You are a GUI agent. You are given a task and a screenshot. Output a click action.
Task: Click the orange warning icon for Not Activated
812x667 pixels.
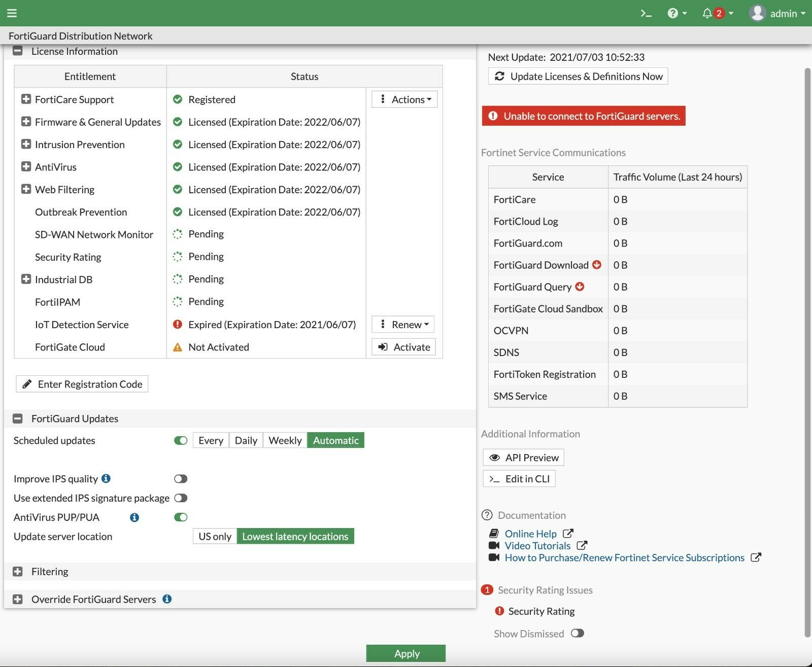[177, 347]
